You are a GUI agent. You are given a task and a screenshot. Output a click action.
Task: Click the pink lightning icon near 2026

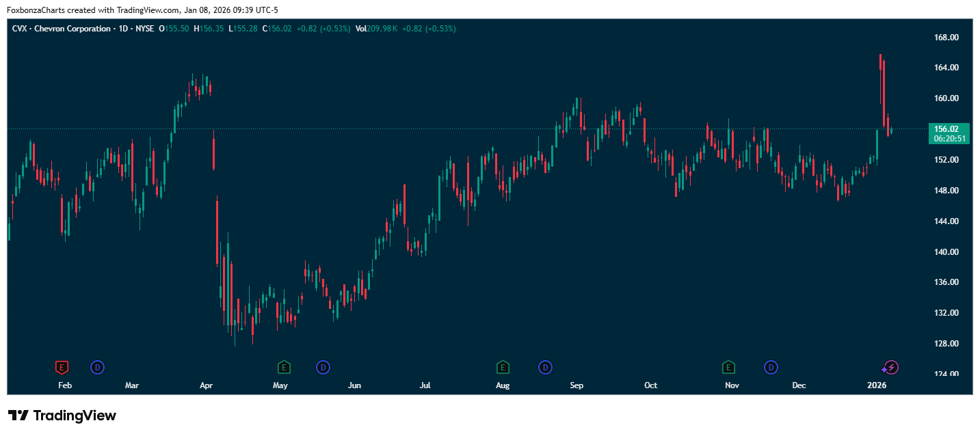892,368
